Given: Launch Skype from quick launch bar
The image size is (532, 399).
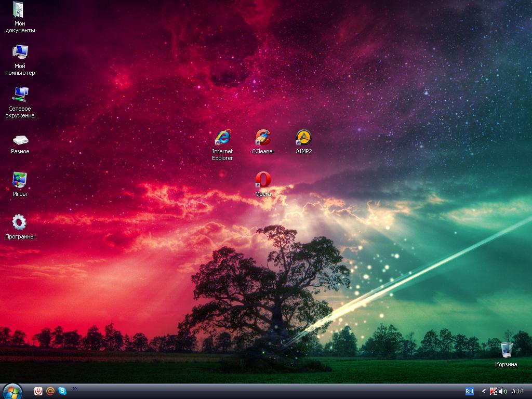Looking at the screenshot, I should coord(62,391).
